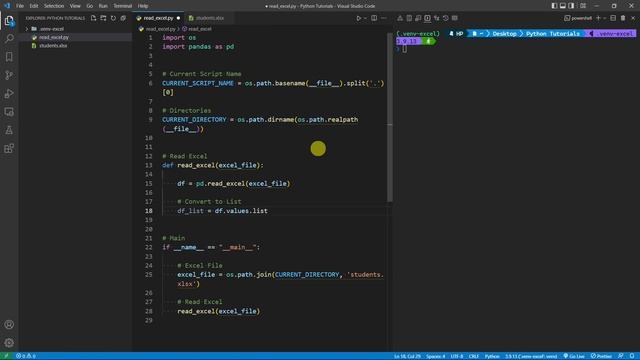Open the Testing flask view
Image resolution: width=640 pixels, height=360 pixels.
[9, 130]
